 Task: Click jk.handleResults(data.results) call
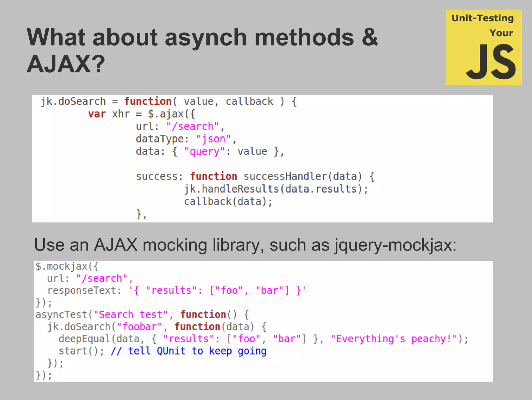[276, 189]
